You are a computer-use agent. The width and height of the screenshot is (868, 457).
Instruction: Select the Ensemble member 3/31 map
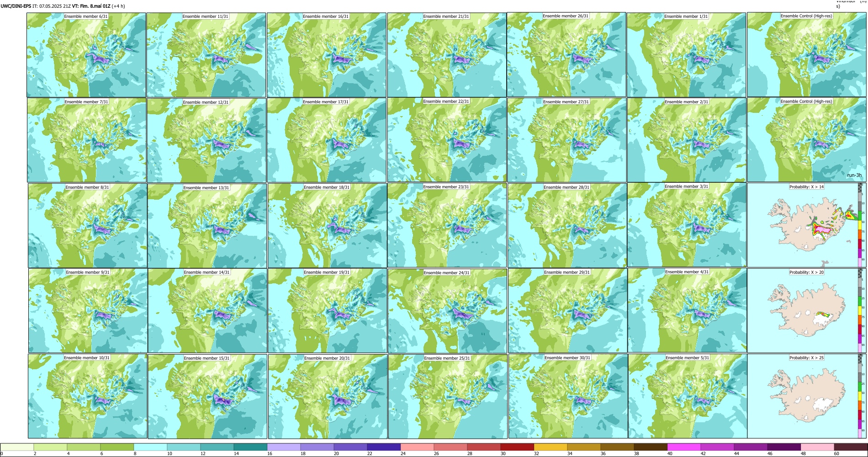coord(687,225)
